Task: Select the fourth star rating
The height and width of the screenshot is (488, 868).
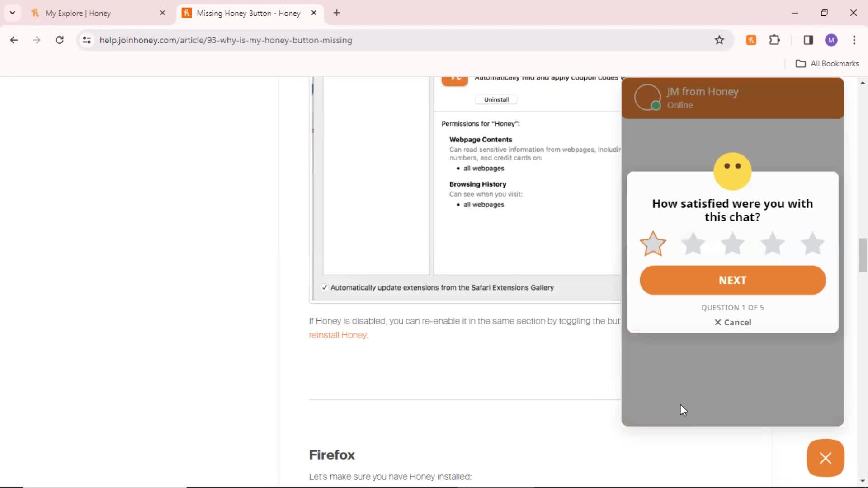Action: pyautogui.click(x=772, y=244)
